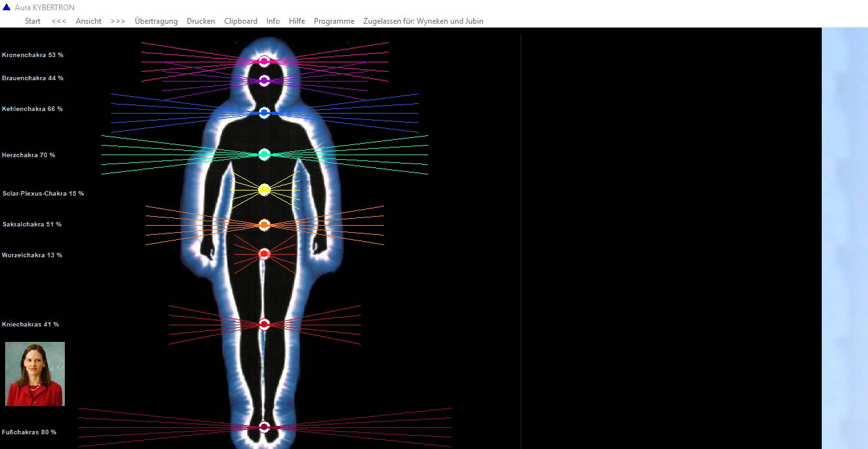Click the red Wurzelchakra point
Viewport: 868px width, 449px height.
click(x=264, y=254)
